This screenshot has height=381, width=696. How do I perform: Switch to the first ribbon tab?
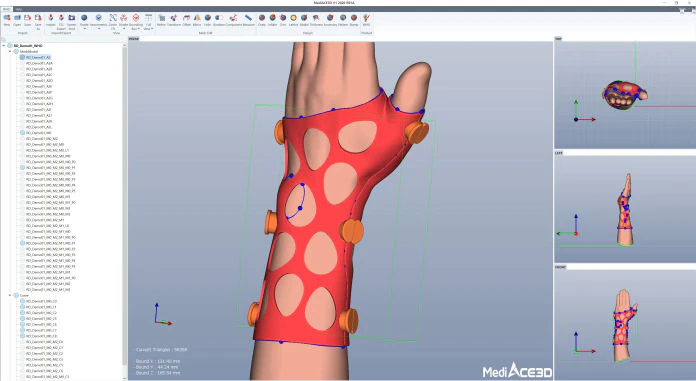pos(6,9)
